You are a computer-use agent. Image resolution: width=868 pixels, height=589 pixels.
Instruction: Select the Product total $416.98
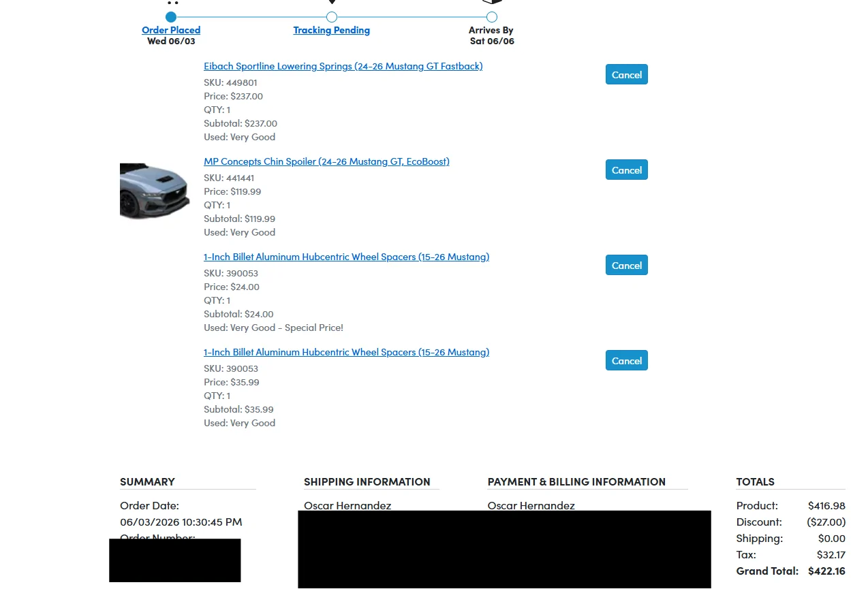click(x=826, y=505)
